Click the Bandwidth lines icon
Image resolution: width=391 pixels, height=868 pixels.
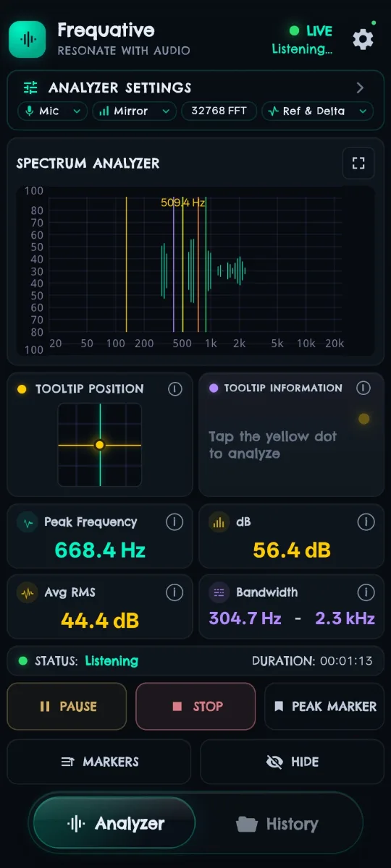(219, 593)
